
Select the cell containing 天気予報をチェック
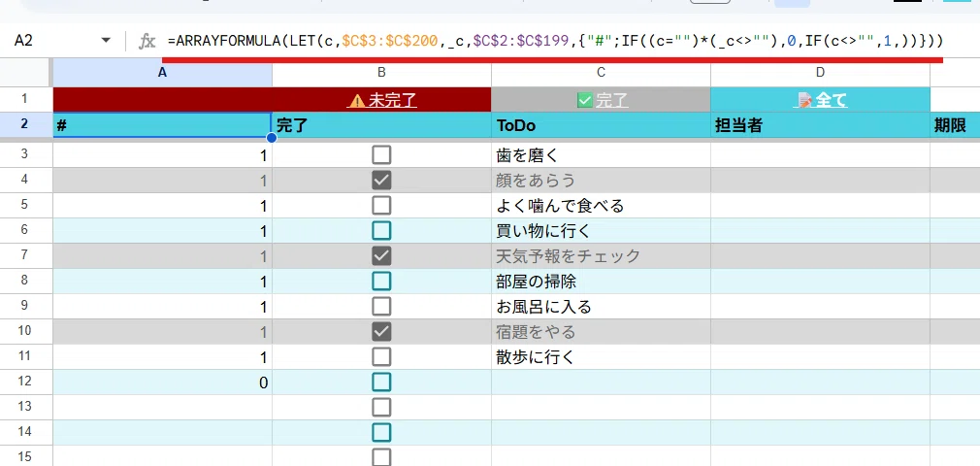coord(602,256)
